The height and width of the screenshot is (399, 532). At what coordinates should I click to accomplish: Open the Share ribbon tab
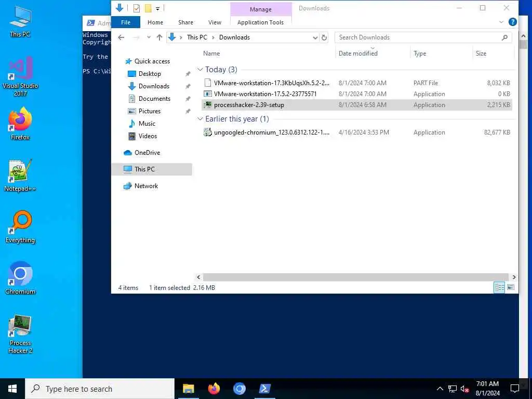(x=185, y=22)
